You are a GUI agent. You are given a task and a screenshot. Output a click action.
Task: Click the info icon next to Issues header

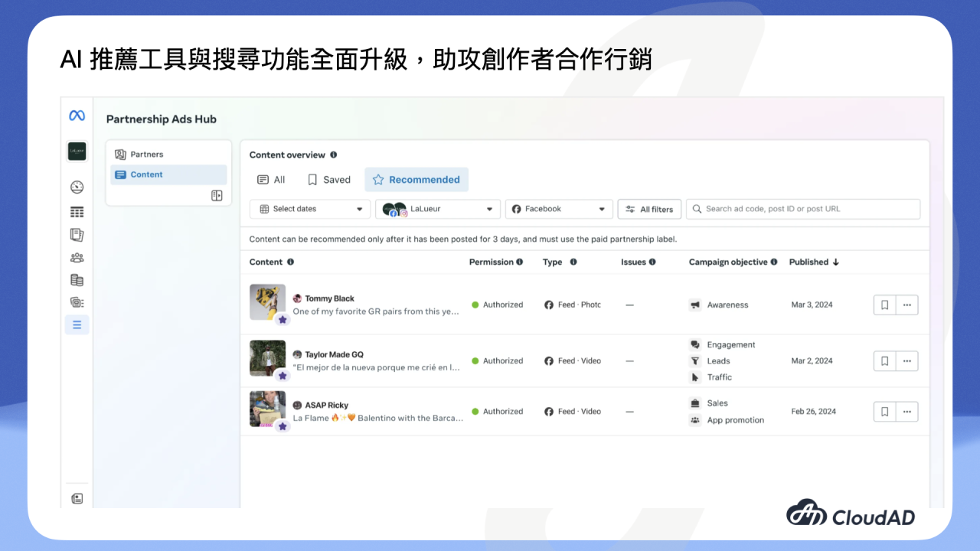652,262
